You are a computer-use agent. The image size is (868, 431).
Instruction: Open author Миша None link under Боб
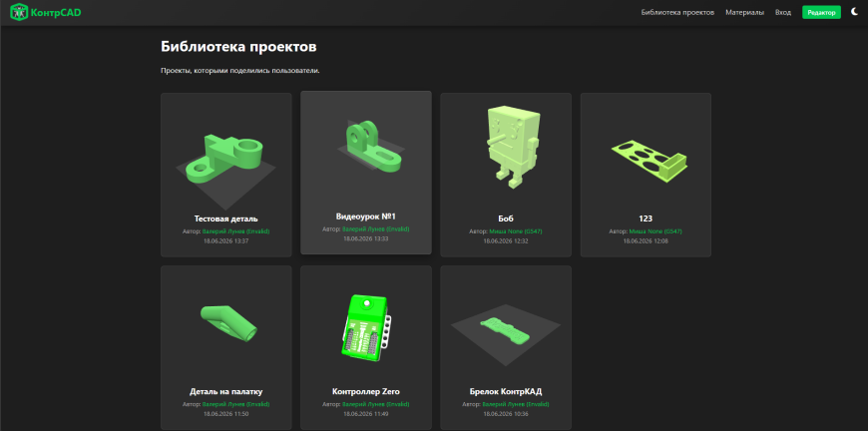(x=516, y=231)
